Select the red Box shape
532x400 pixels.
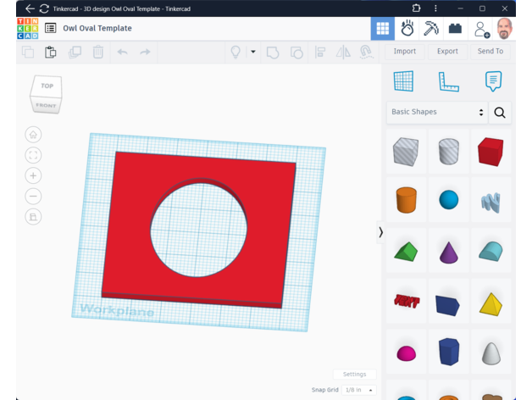point(490,152)
